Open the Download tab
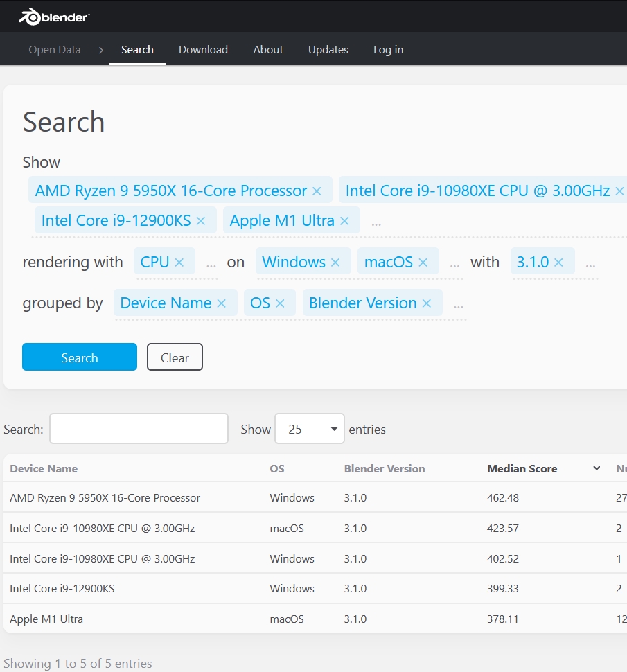Viewport: 627px width, 672px height. [203, 50]
